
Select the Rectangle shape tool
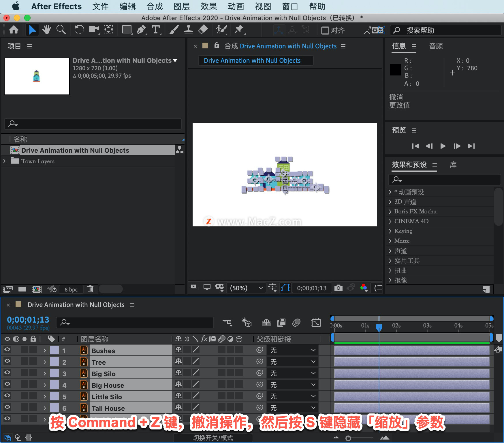pyautogui.click(x=127, y=30)
